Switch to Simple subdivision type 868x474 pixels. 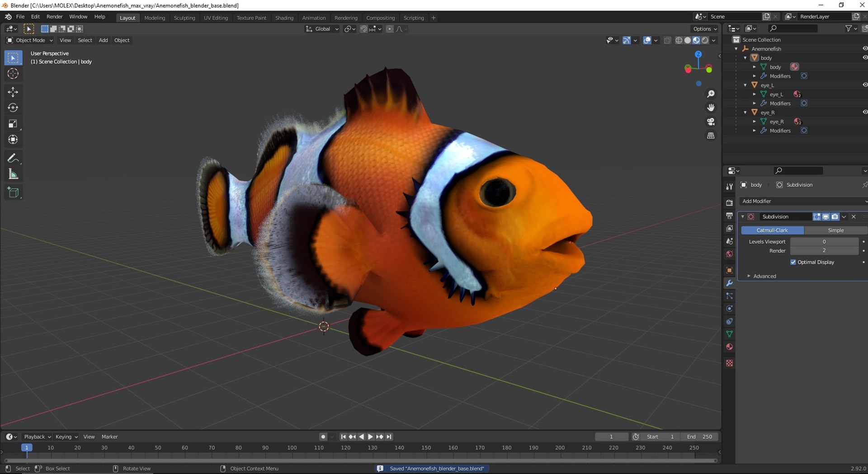(835, 230)
